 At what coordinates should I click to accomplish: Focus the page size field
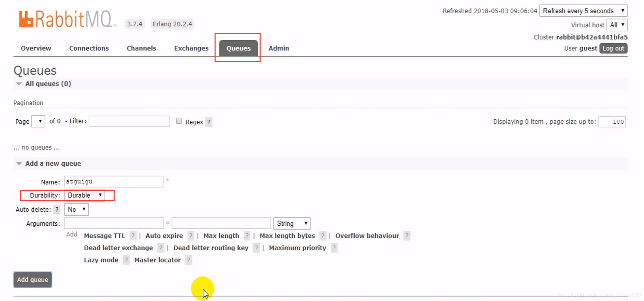tap(612, 122)
